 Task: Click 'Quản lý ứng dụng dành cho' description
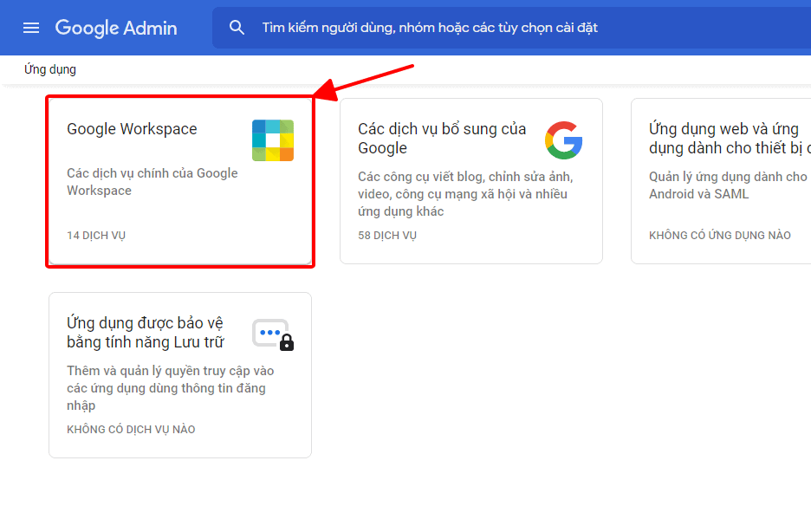click(728, 185)
